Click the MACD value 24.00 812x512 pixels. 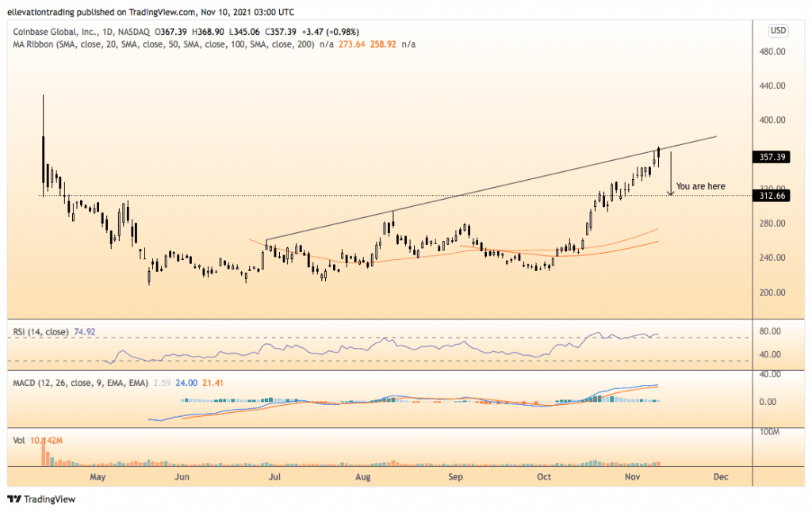click(186, 383)
